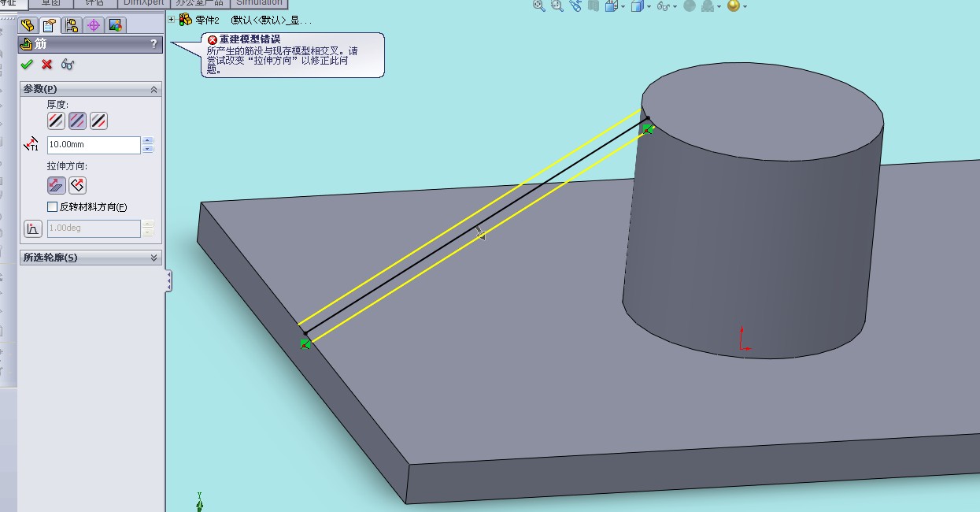Choose extrusion parallel to sketch

pos(56,185)
